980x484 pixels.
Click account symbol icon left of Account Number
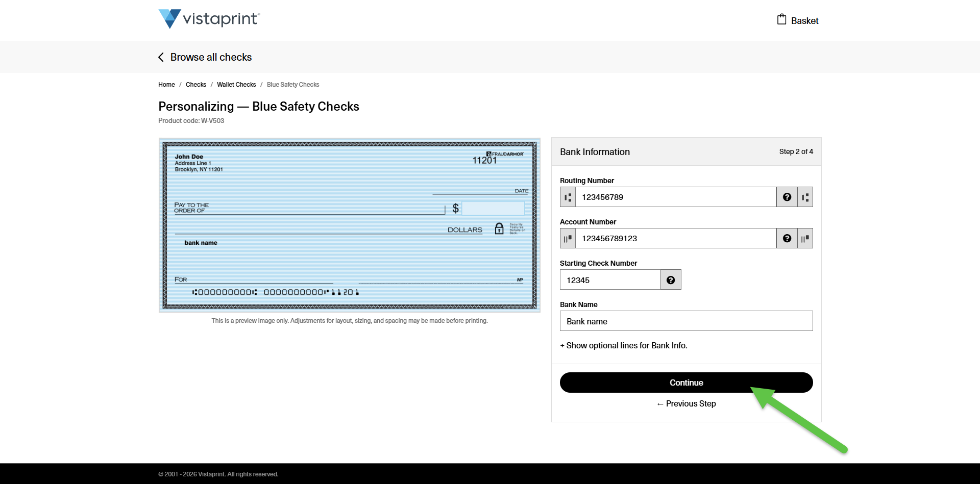click(568, 238)
